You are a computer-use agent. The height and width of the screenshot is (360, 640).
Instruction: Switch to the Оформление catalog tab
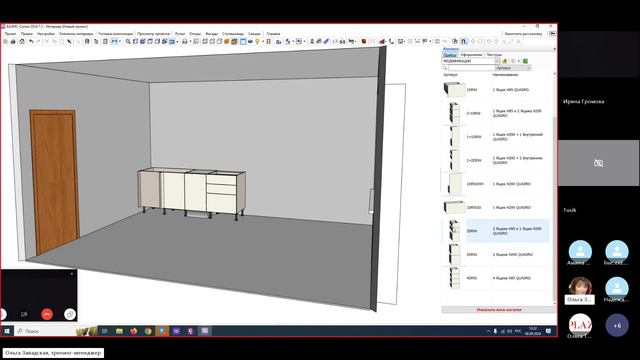471,55
